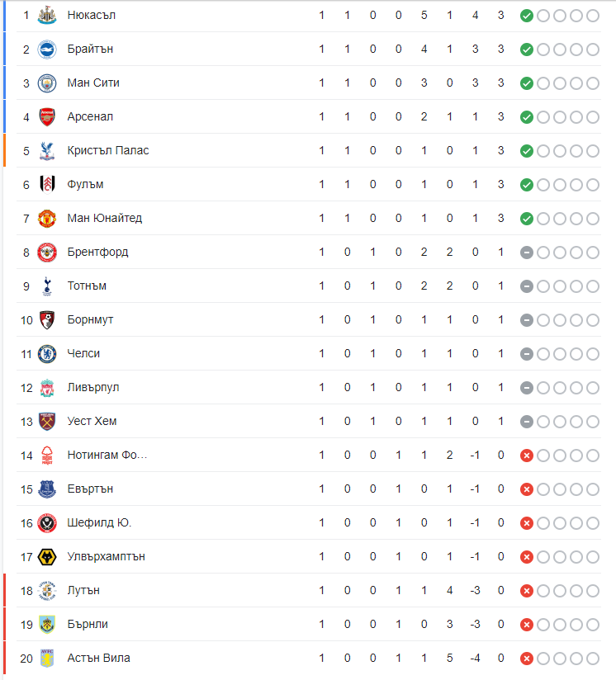Click the last empty form circle in Фулъм row
Viewport: 616px width, 680px height.
593,185
